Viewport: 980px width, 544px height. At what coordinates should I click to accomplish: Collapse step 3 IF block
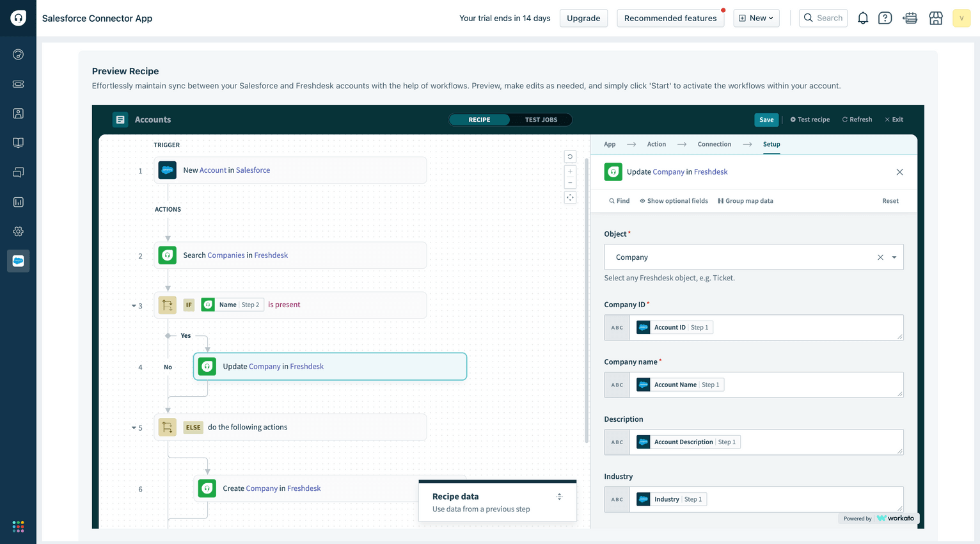pos(134,306)
